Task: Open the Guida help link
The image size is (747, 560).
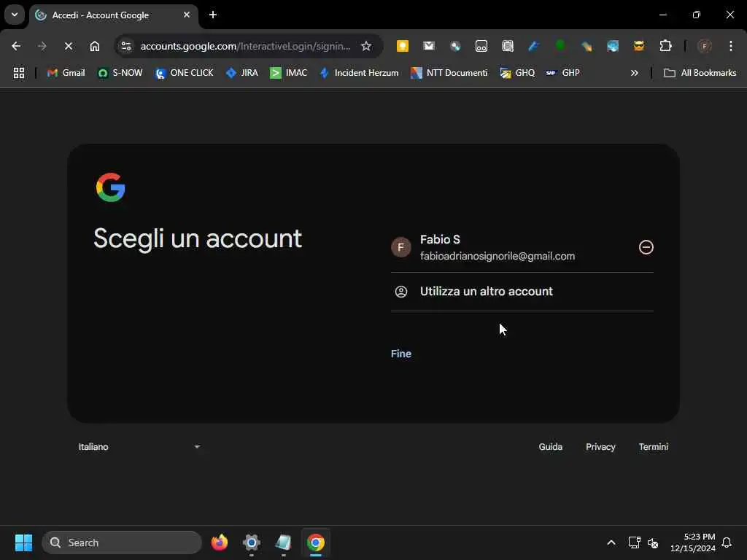Action: click(x=551, y=447)
